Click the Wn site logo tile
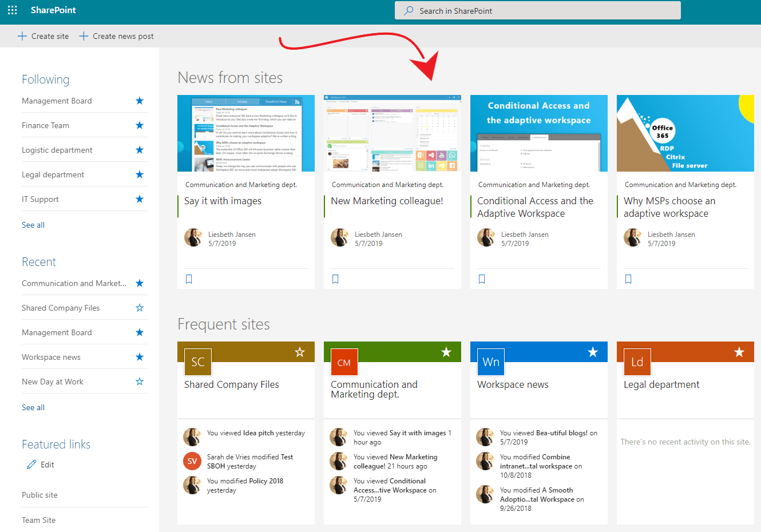This screenshot has height=532, width=761. coord(491,362)
